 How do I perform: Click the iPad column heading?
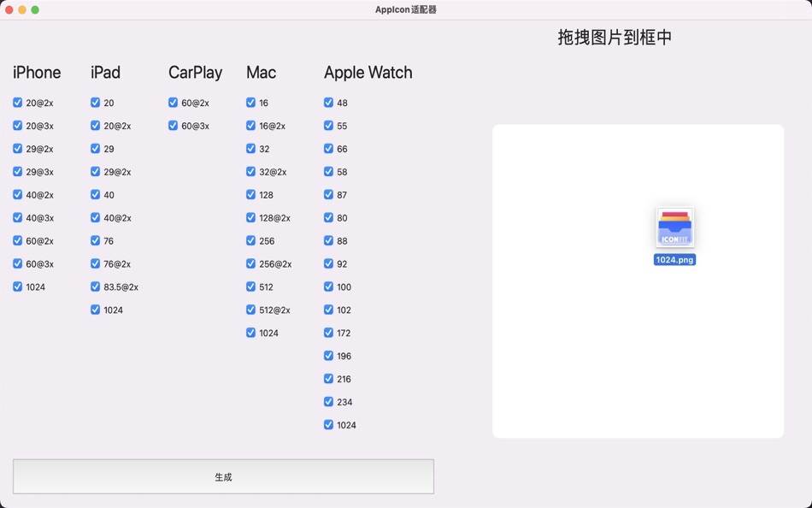106,73
